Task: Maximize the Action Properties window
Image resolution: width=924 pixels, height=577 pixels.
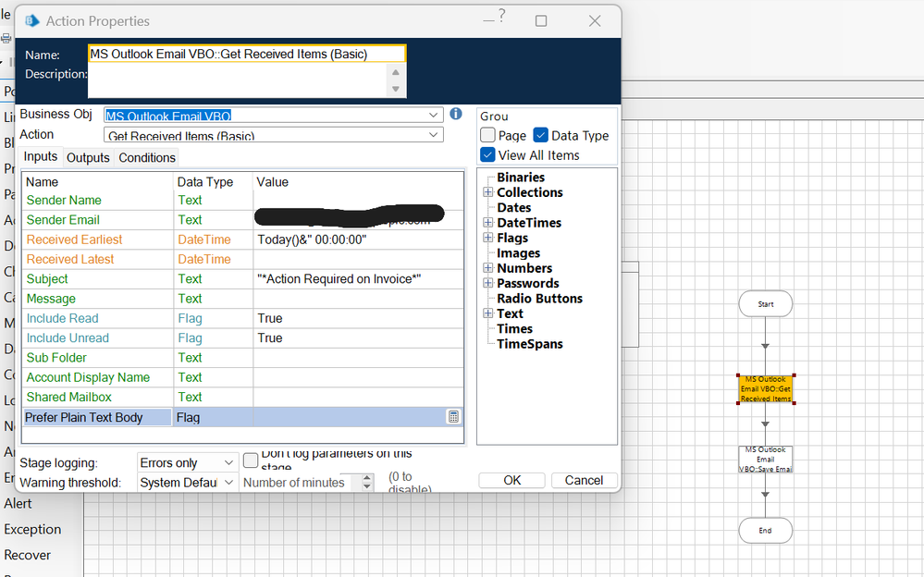Action: pyautogui.click(x=541, y=20)
